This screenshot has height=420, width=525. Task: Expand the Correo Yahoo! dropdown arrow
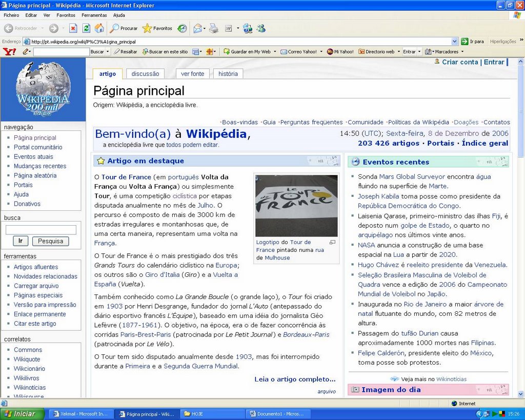point(321,52)
